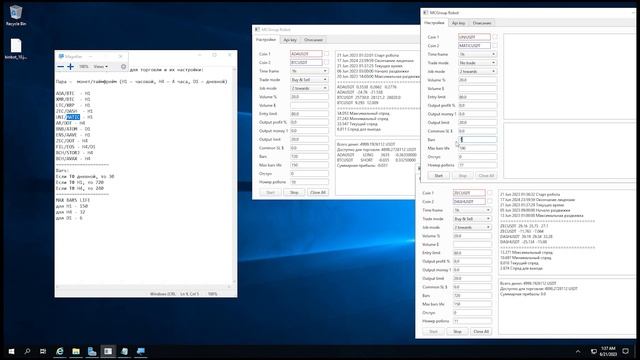Click the ADA/BTC - H1 line in Notepad
Viewport: 640px width, 360px height.
tap(73, 93)
